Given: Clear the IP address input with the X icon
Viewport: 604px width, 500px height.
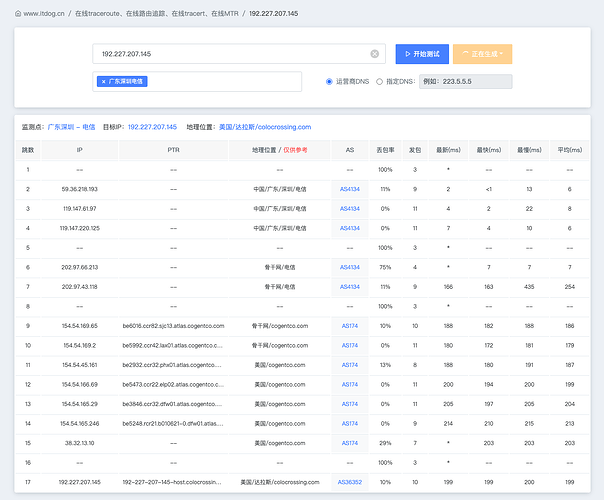Looking at the screenshot, I should pos(374,54).
